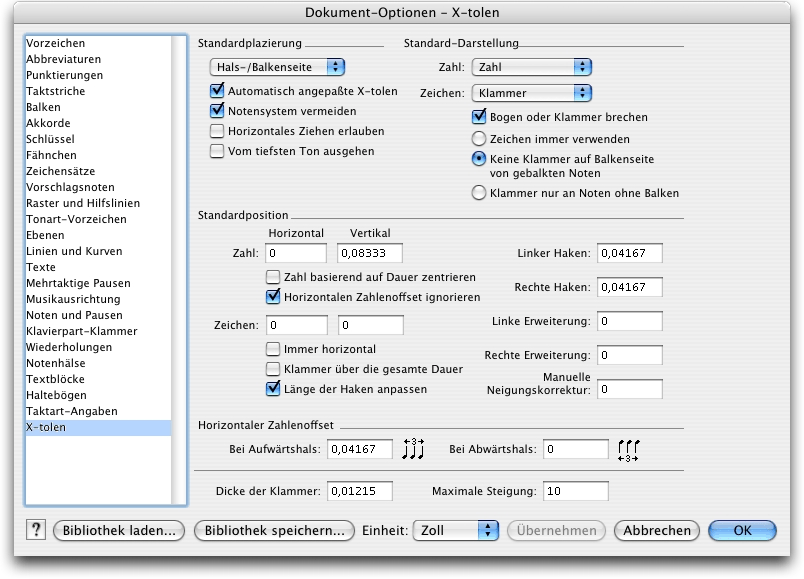Click Manuelle Neigungskorrektur field
The height and width of the screenshot is (579, 804).
tap(630, 389)
